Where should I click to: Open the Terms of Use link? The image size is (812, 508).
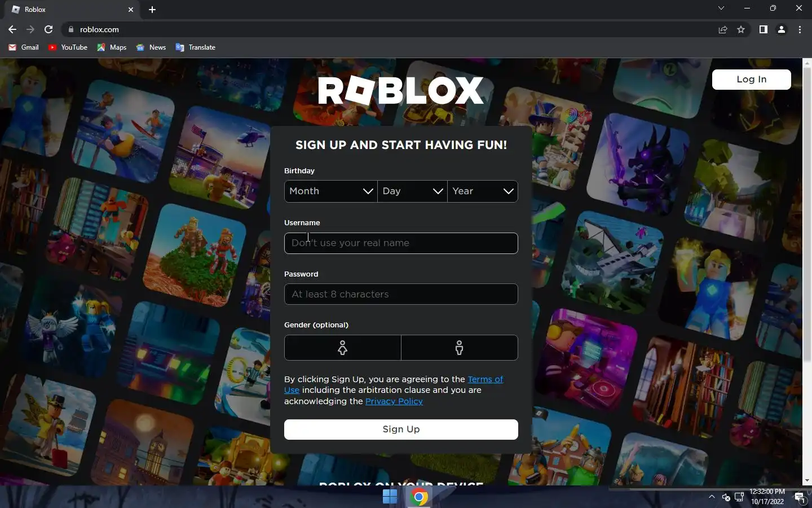pos(486,379)
